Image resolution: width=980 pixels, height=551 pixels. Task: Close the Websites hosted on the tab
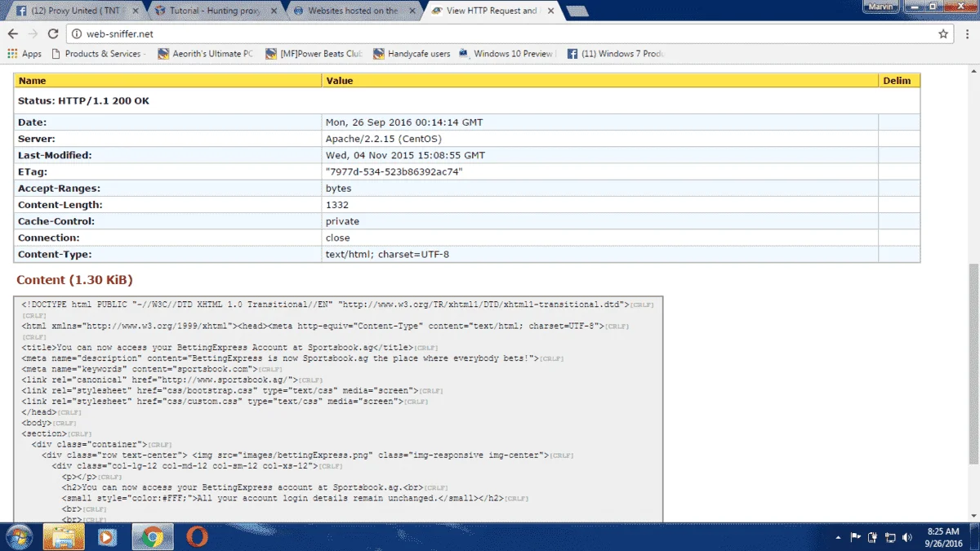tap(413, 11)
